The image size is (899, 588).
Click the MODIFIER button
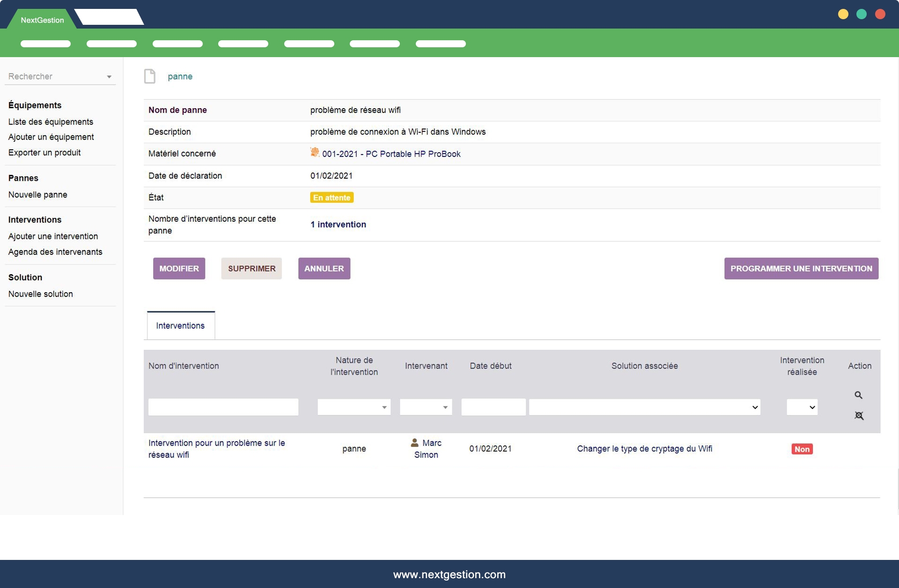(x=179, y=268)
